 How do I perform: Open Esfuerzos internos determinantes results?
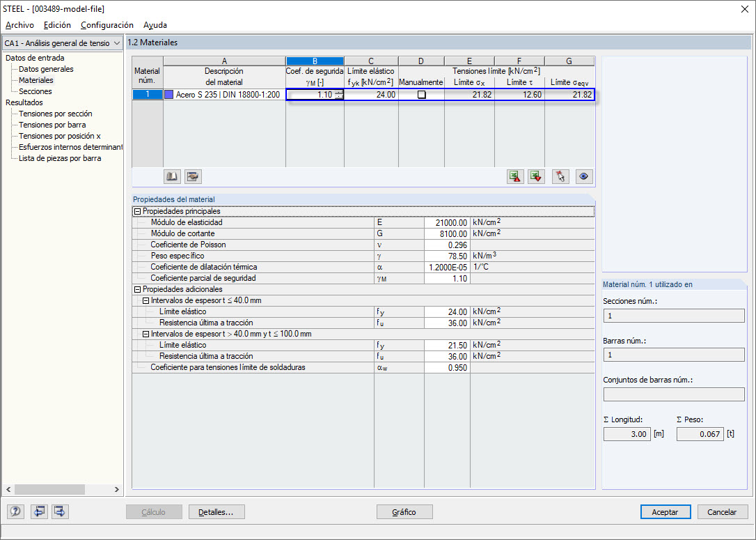pyautogui.click(x=70, y=147)
